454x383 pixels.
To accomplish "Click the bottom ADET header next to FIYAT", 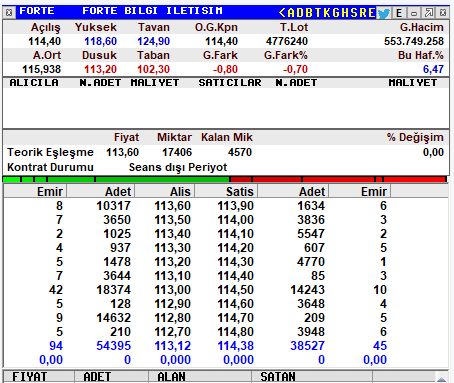I will pyautogui.click(x=97, y=377).
